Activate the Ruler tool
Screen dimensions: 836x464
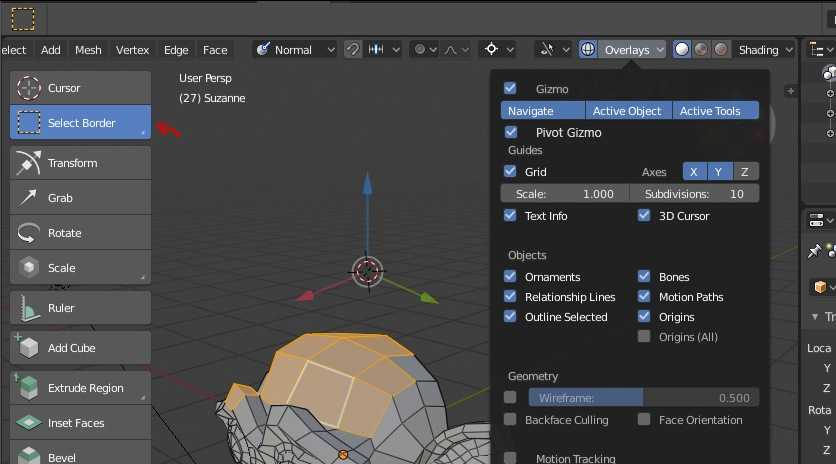click(81, 308)
